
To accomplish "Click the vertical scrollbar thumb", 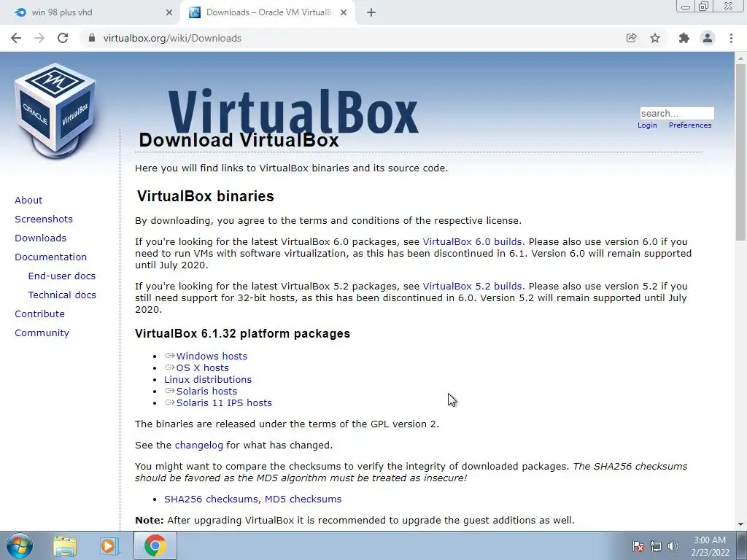I will (x=740, y=152).
